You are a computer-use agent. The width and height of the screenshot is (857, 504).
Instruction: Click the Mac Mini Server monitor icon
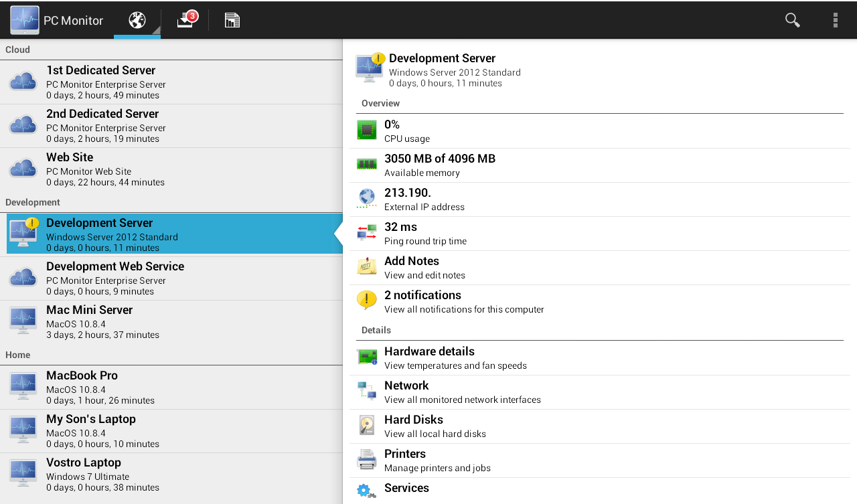click(23, 321)
